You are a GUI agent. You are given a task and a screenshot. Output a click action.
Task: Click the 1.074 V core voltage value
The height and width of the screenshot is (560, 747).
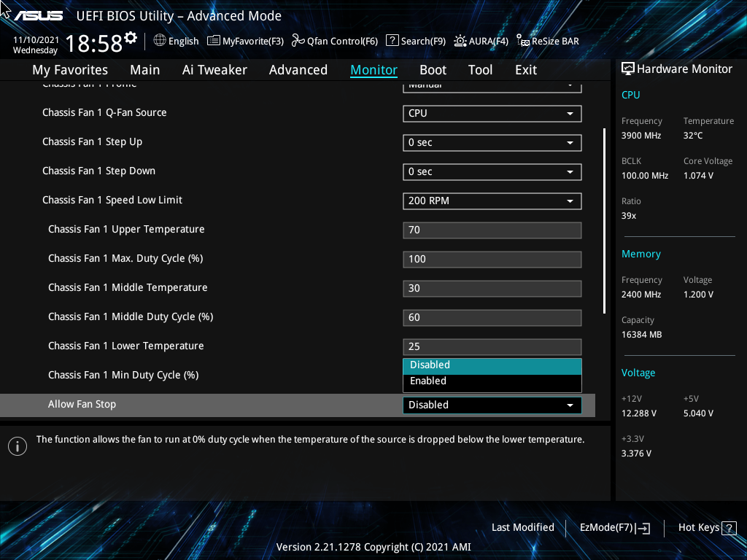(698, 176)
